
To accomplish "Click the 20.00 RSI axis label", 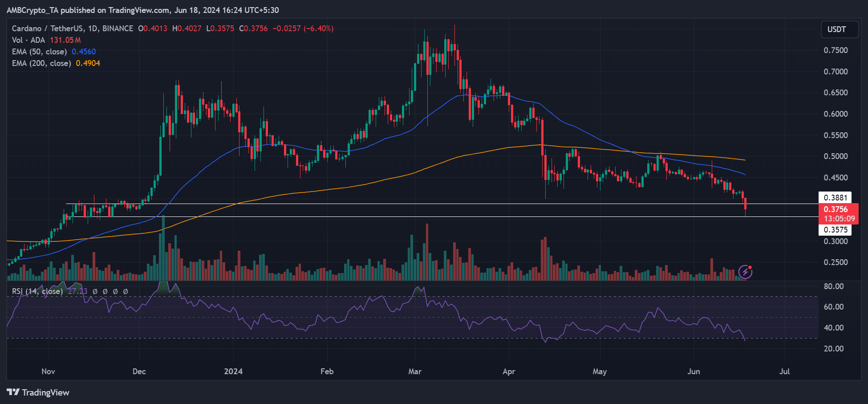I will coord(834,349).
